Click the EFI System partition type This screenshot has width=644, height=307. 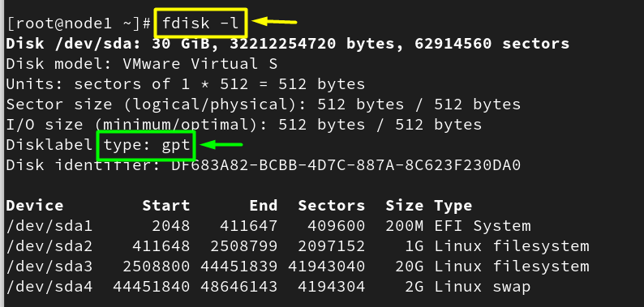pyautogui.click(x=483, y=226)
